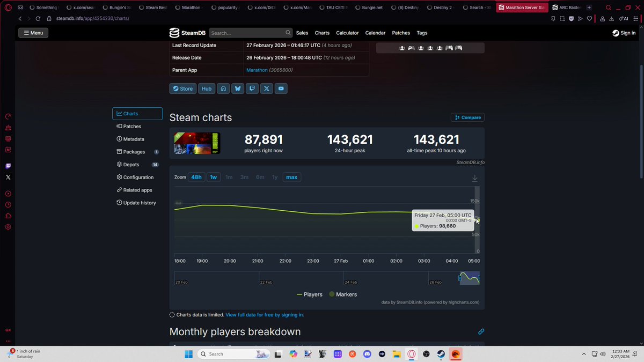Open the Configuration sidebar item
Screen dimensions: 644x362
[137, 178]
